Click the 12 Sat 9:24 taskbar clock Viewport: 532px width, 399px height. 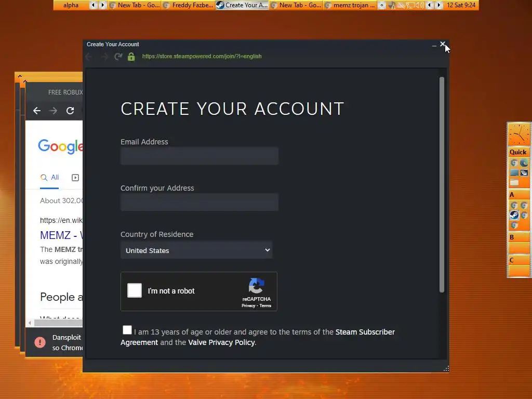[461, 5]
